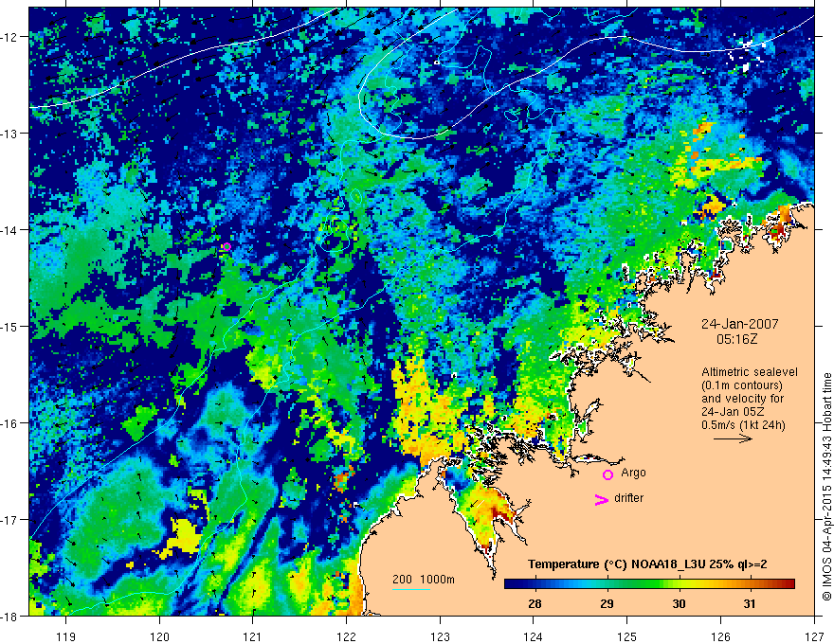The height and width of the screenshot is (644, 834).
Task: Click the IMOS copyright timestamp text
Action: pyautogui.click(x=826, y=486)
